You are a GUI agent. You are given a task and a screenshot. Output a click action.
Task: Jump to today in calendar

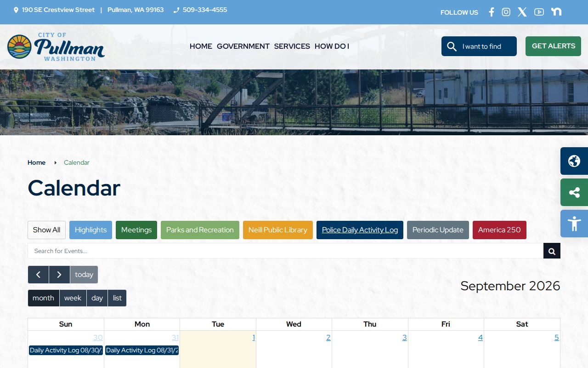[84, 275]
